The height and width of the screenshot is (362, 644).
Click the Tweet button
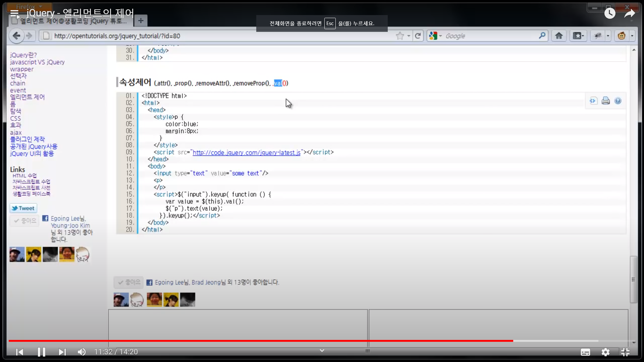(x=23, y=208)
